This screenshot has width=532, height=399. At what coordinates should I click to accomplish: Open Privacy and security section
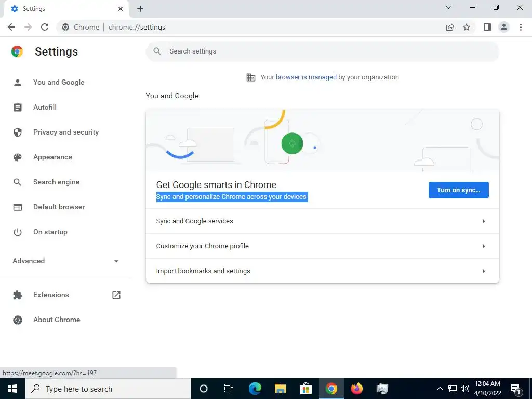click(x=66, y=132)
